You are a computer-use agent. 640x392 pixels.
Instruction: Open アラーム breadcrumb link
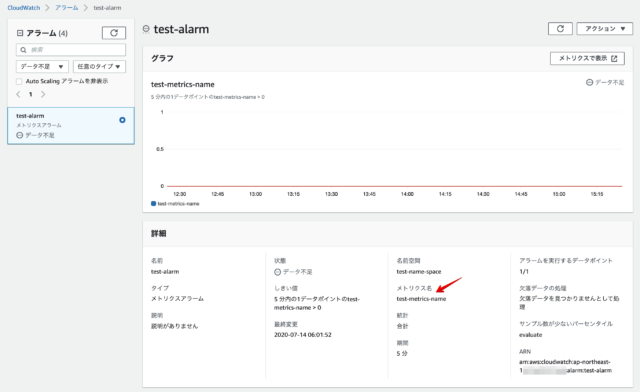tap(67, 8)
